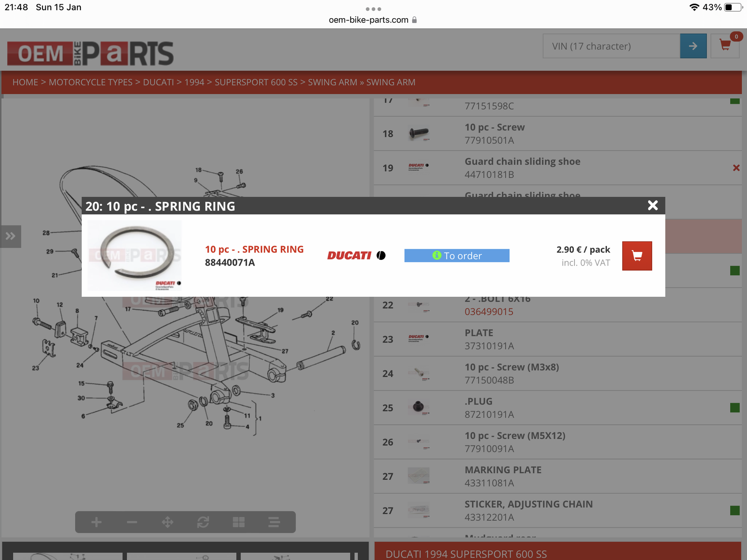Image resolution: width=747 pixels, height=560 pixels.
Task: Select row 26 Screw (M5X12)
Action: tap(557, 442)
